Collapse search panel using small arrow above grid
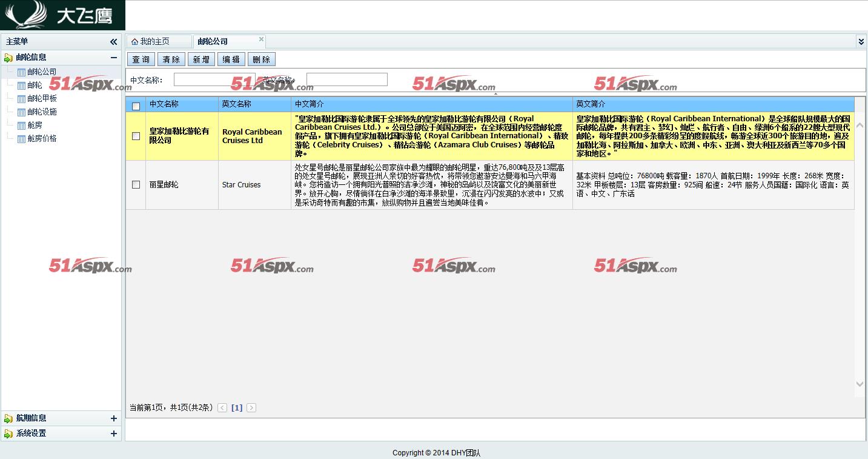Image resolution: width=868 pixels, height=459 pixels. (x=495, y=94)
